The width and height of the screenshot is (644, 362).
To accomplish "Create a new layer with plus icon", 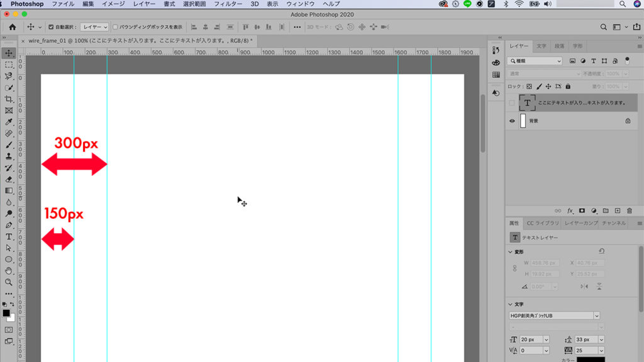I will 618,211.
